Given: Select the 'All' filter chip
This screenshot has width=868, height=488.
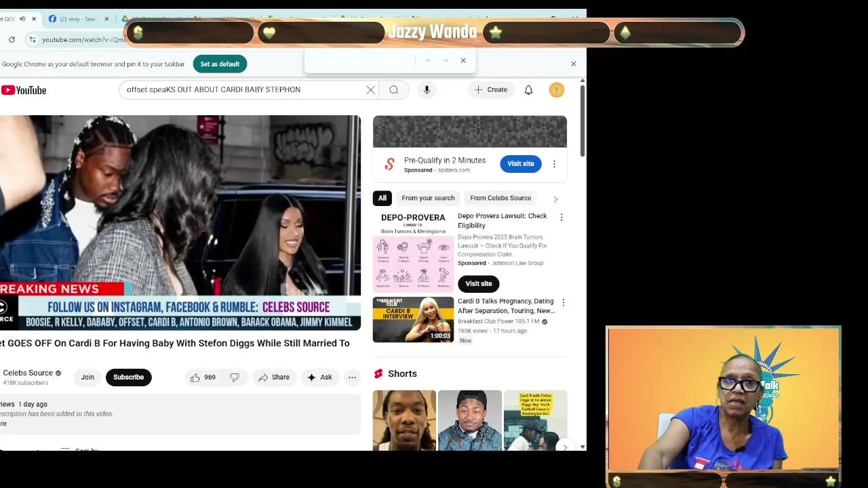Looking at the screenshot, I should coord(382,198).
